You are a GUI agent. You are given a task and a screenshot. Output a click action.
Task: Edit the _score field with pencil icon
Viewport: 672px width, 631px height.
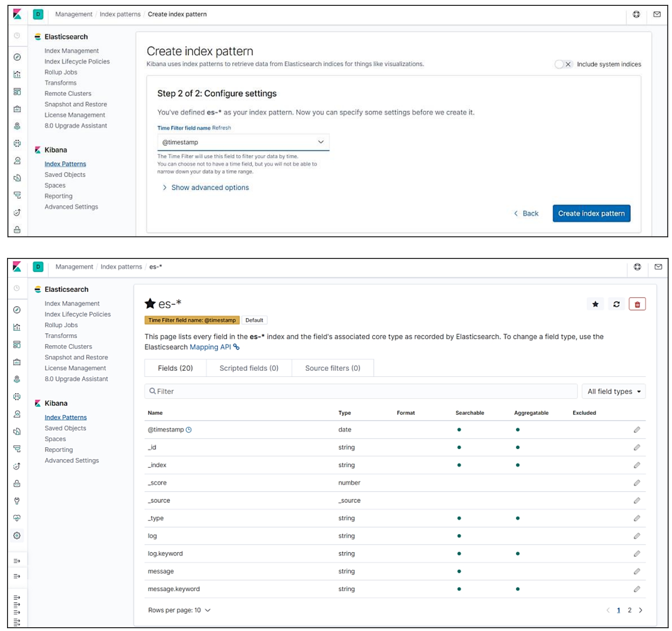pyautogui.click(x=637, y=483)
